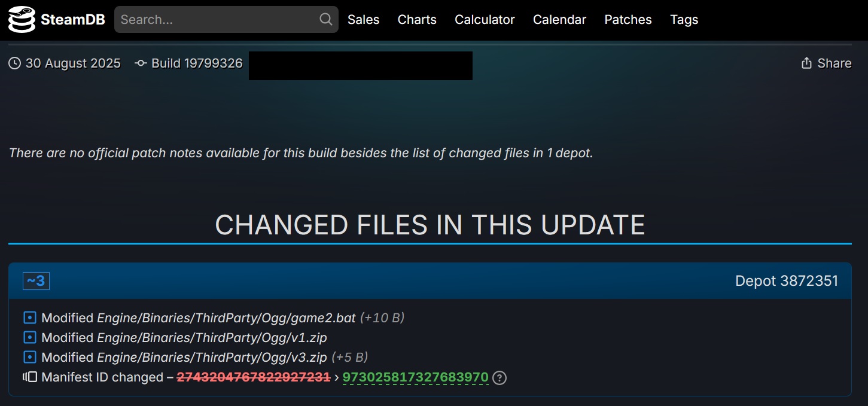The width and height of the screenshot is (868, 406).
Task: Select Patches in the top navigation
Action: [x=628, y=20]
